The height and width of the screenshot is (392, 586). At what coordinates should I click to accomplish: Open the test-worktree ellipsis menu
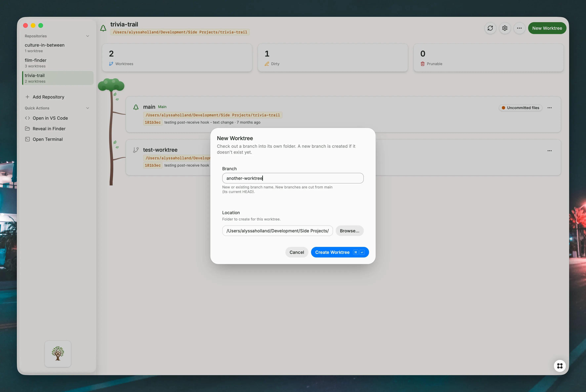tap(549, 151)
